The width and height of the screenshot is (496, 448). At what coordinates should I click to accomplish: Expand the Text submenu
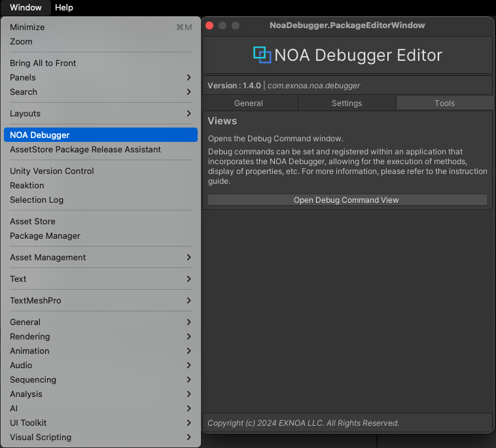coord(101,279)
